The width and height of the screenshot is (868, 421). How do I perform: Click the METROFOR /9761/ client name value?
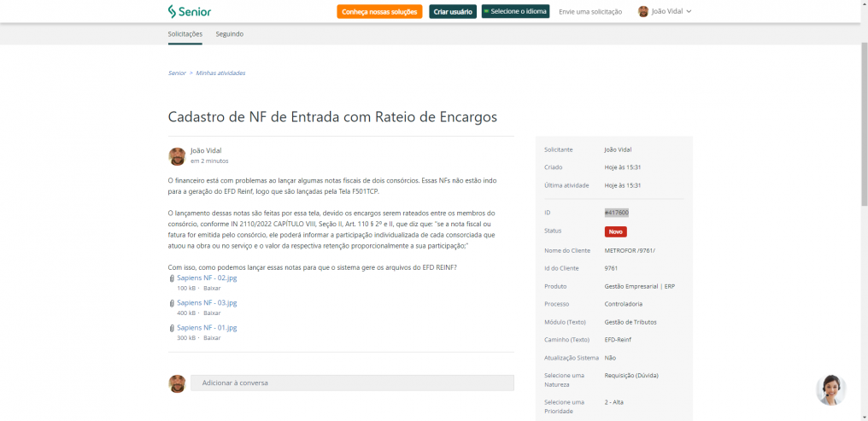point(630,250)
